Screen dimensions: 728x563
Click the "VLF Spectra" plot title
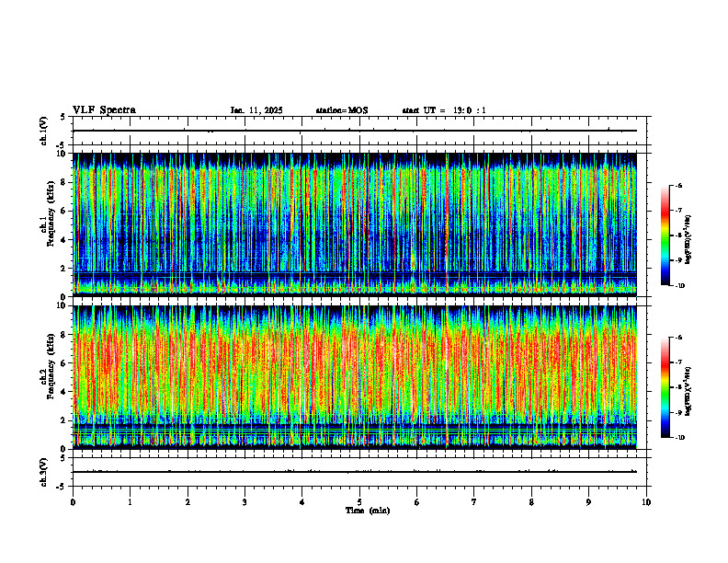point(104,110)
